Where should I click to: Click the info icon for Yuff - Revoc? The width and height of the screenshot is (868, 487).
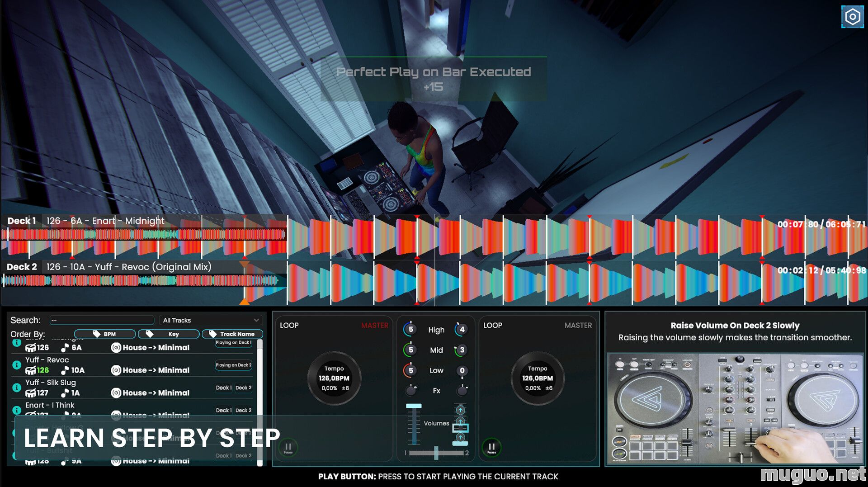(17, 365)
